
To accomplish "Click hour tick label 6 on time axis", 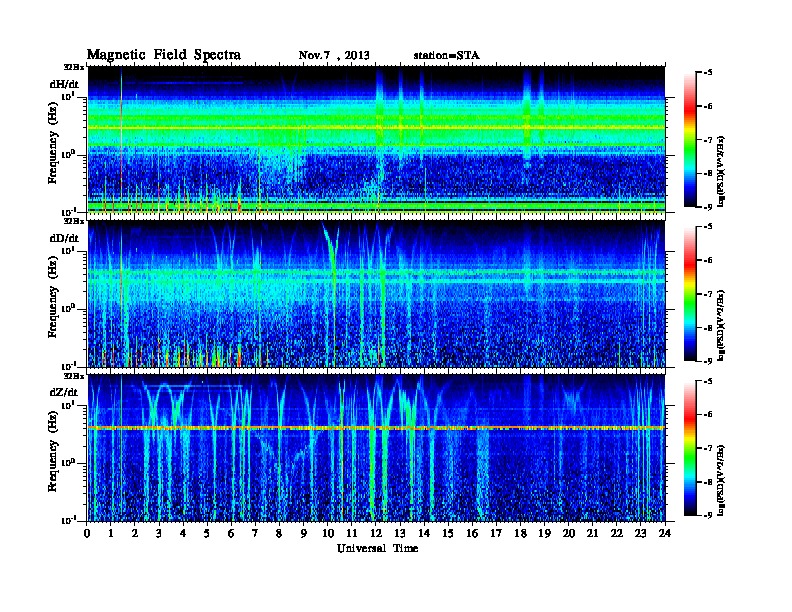I will (231, 533).
